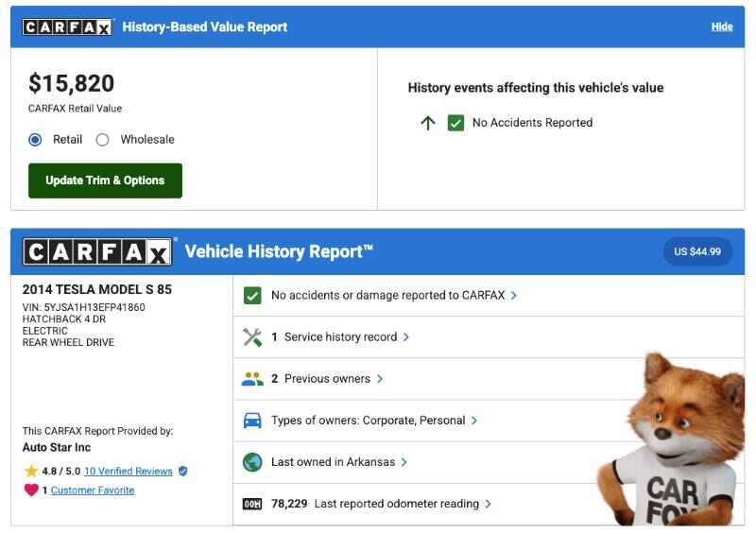Screen dimensions: 756x534
Task: Click the No Accidents Reported checkbox
Action: [455, 123]
